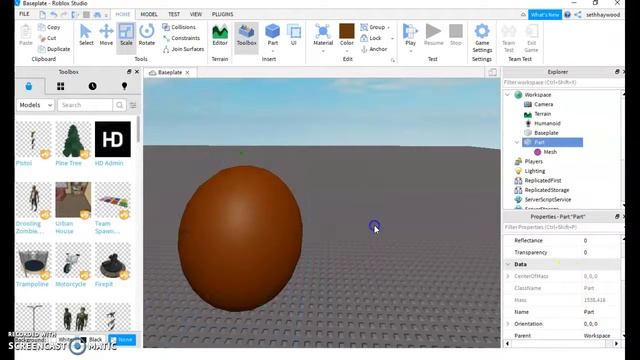The image size is (640, 360).
Task: Open the Toolbox Recent tab
Action: click(x=93, y=86)
